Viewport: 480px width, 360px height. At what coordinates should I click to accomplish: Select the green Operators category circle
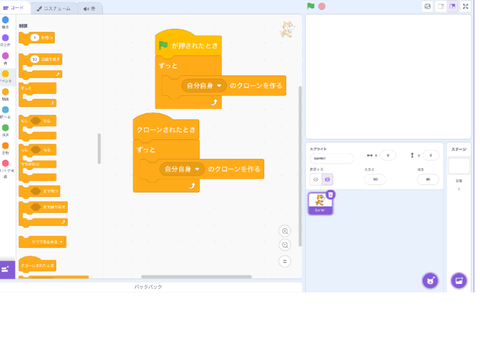5,128
